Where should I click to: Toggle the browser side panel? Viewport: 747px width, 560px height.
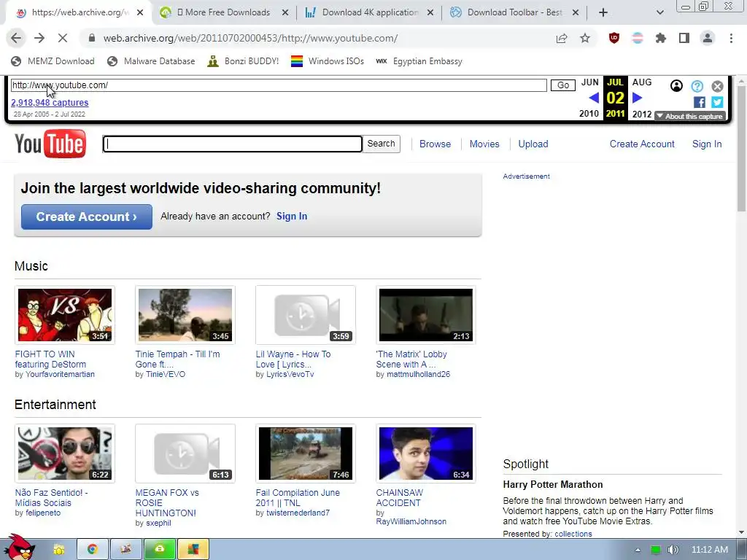click(x=684, y=38)
